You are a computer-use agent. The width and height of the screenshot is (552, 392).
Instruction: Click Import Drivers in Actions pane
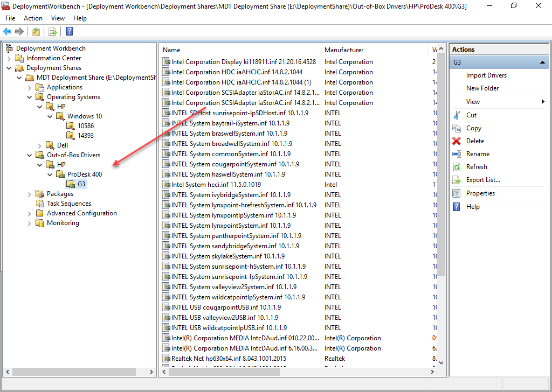[x=486, y=75]
